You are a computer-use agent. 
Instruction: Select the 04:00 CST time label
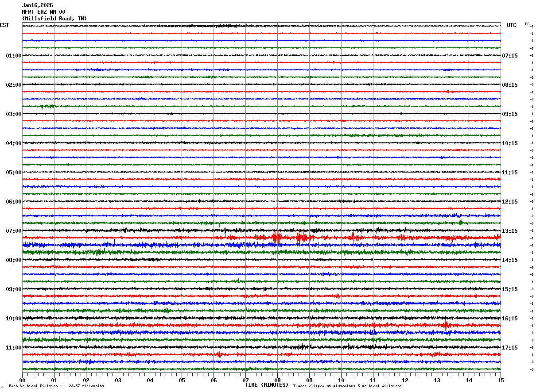point(14,143)
